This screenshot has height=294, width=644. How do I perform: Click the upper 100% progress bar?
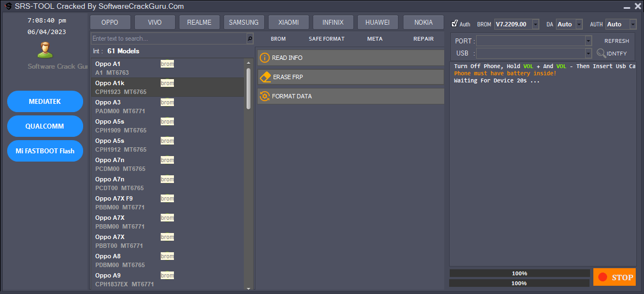(x=520, y=273)
